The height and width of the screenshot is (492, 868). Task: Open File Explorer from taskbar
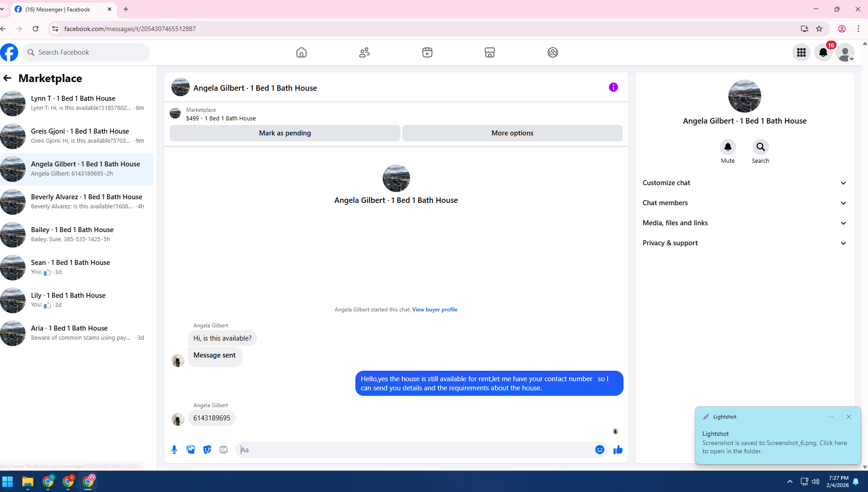[x=28, y=482]
